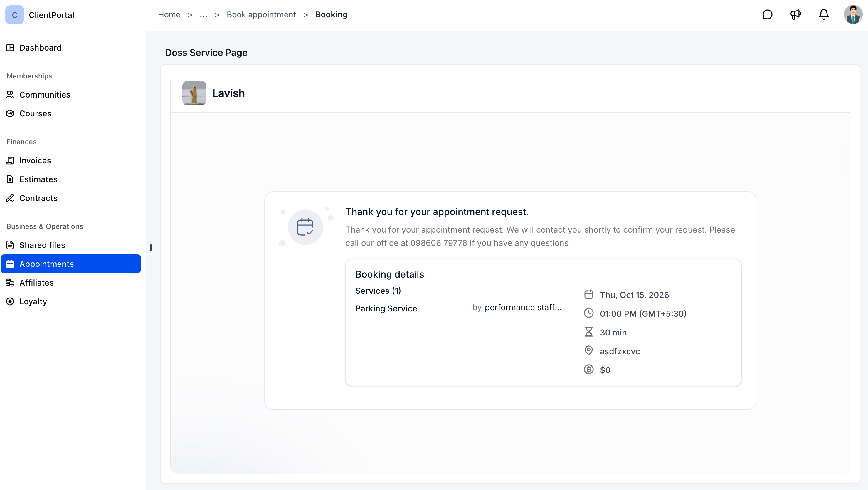Click the sidebar collapse handle
The width and height of the screenshot is (868, 490).
point(151,248)
